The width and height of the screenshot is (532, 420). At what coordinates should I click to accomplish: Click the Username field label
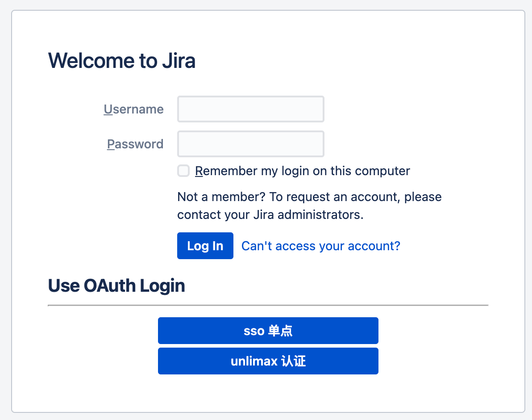coord(133,109)
